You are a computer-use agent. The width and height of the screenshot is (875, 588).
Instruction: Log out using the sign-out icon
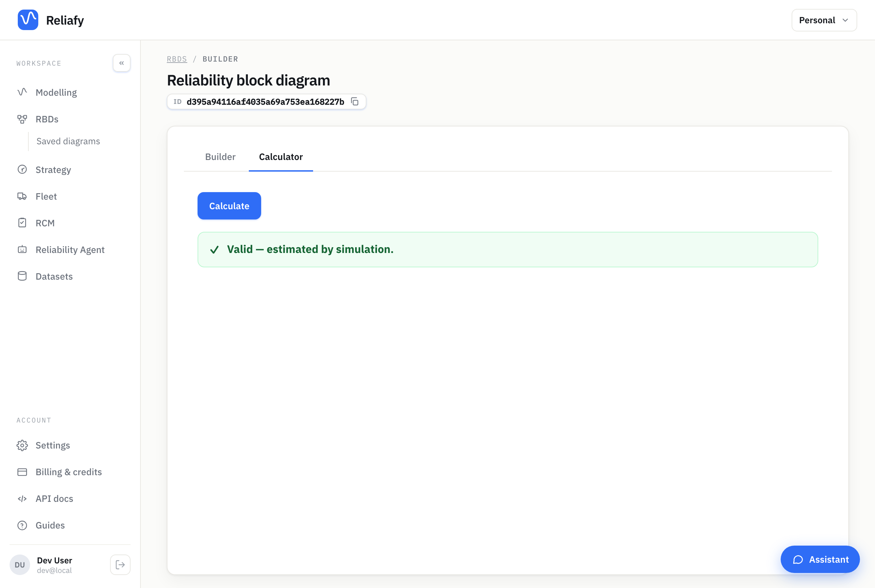click(120, 564)
